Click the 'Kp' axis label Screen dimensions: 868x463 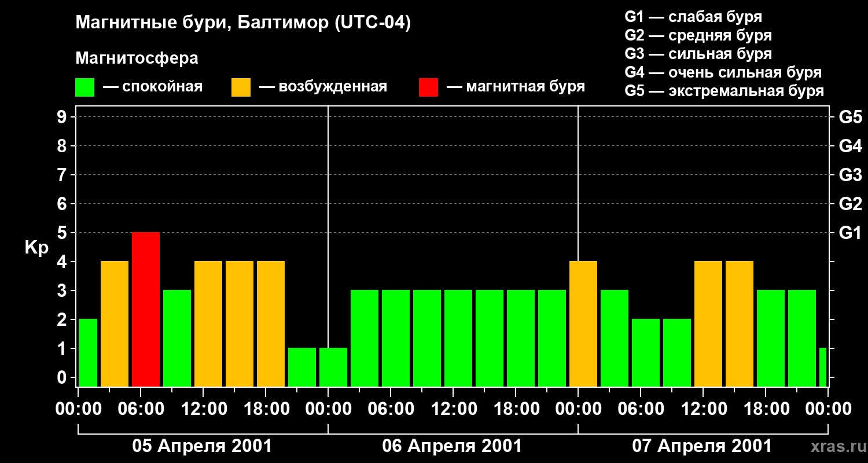(x=36, y=248)
